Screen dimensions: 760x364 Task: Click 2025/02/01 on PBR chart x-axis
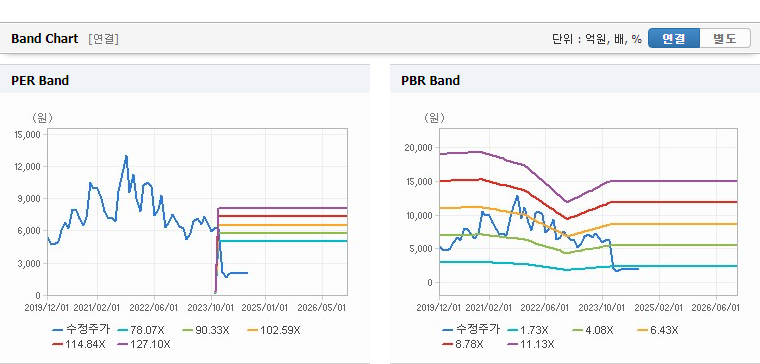659,308
